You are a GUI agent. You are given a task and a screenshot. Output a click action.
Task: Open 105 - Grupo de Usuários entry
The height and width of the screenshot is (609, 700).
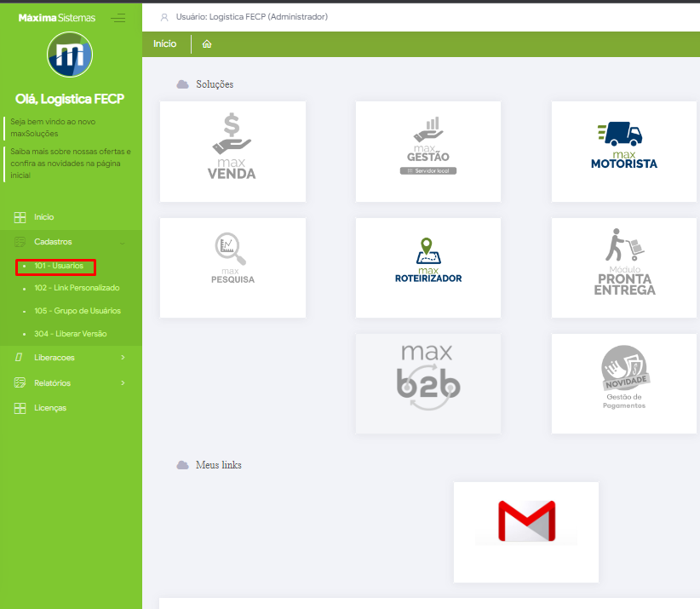click(77, 311)
